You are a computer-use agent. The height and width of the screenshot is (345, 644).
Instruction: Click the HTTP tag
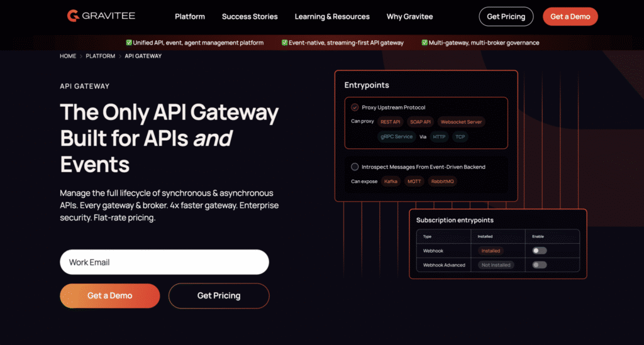pos(439,137)
